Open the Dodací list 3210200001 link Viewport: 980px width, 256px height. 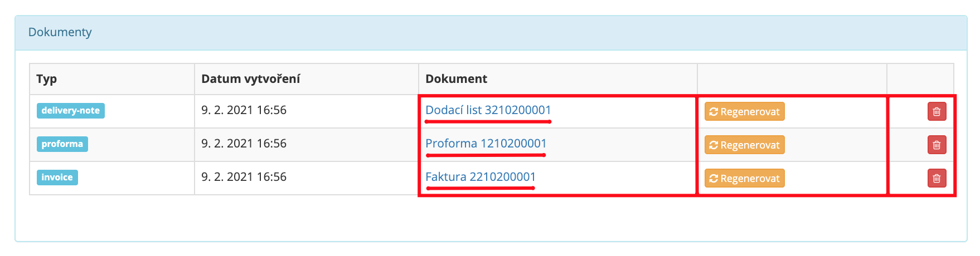coord(488,110)
